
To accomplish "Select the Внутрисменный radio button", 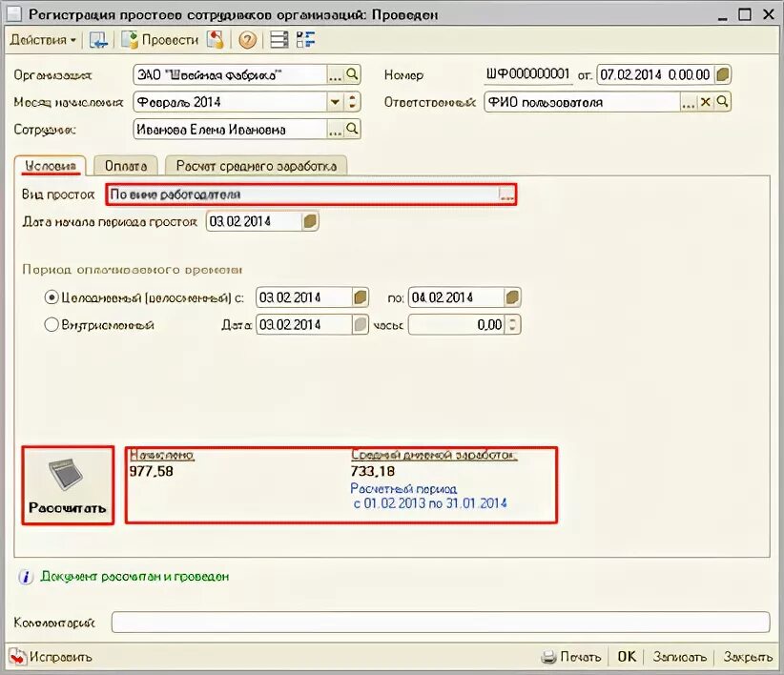I will pyautogui.click(x=51, y=325).
